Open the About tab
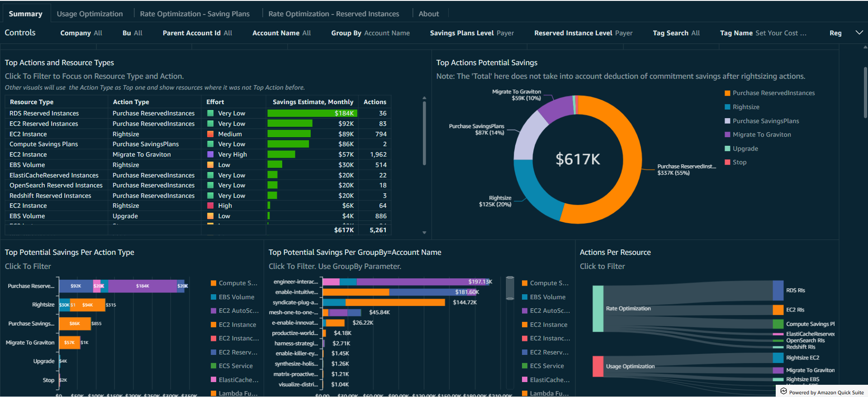Image resolution: width=868 pixels, height=397 pixels. (x=428, y=14)
